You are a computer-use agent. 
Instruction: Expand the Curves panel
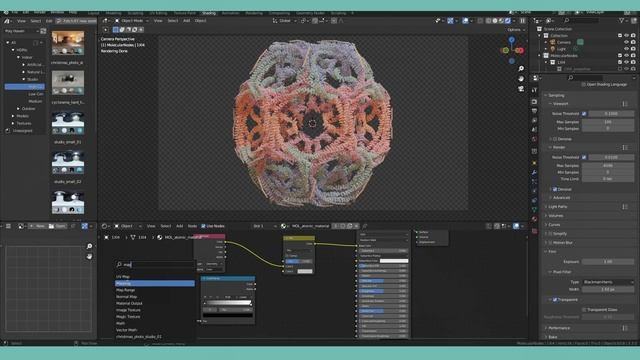(x=554, y=224)
